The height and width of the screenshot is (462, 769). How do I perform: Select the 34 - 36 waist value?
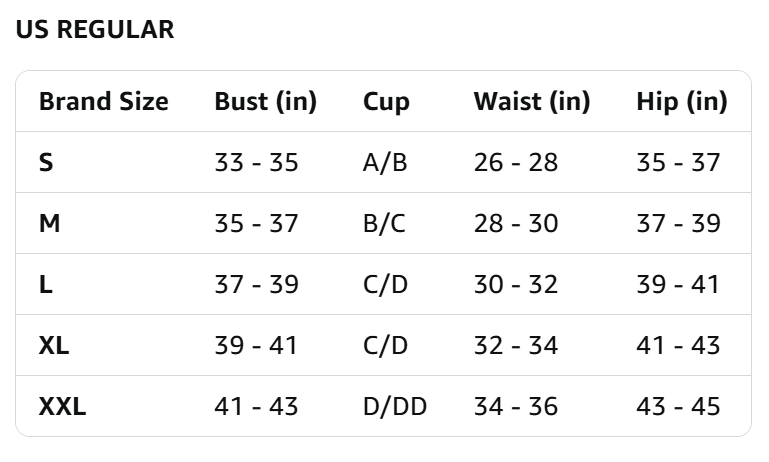[515, 406]
